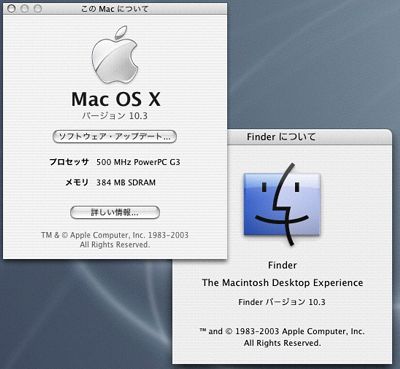
Task: Click the empty gray-blue desktop background
Action: coord(313,67)
